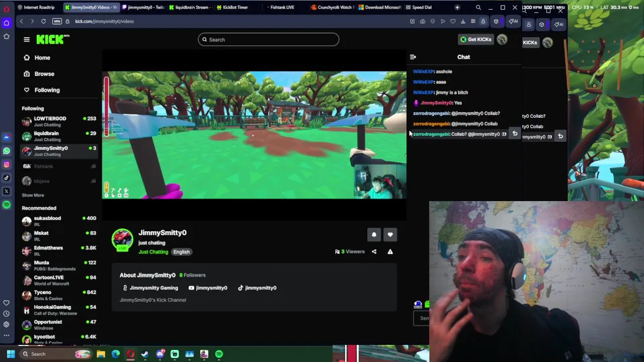Open Opportunist recommended channel
This screenshot has width=644, height=362.
59,325
